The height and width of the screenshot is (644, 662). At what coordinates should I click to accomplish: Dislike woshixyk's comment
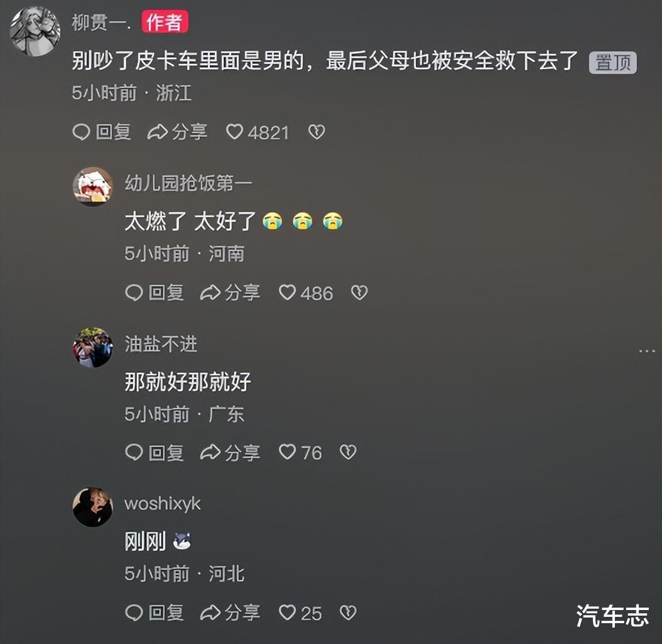pyautogui.click(x=348, y=613)
